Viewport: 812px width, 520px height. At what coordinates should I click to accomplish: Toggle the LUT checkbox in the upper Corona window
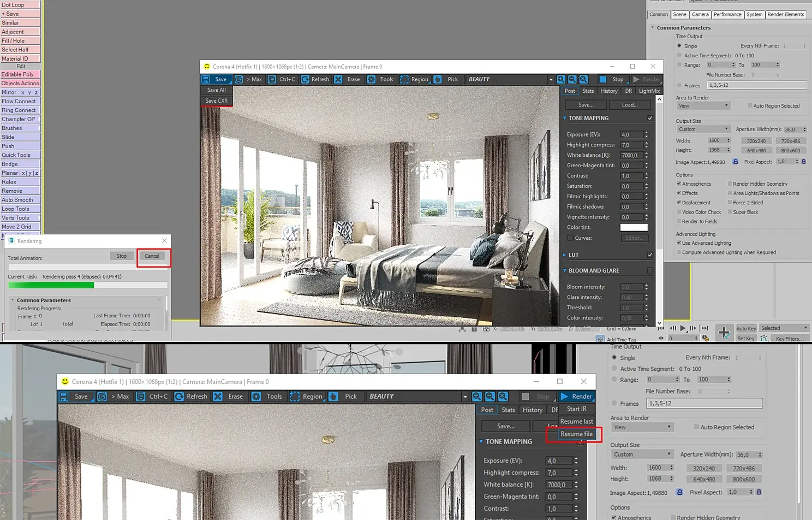point(650,255)
